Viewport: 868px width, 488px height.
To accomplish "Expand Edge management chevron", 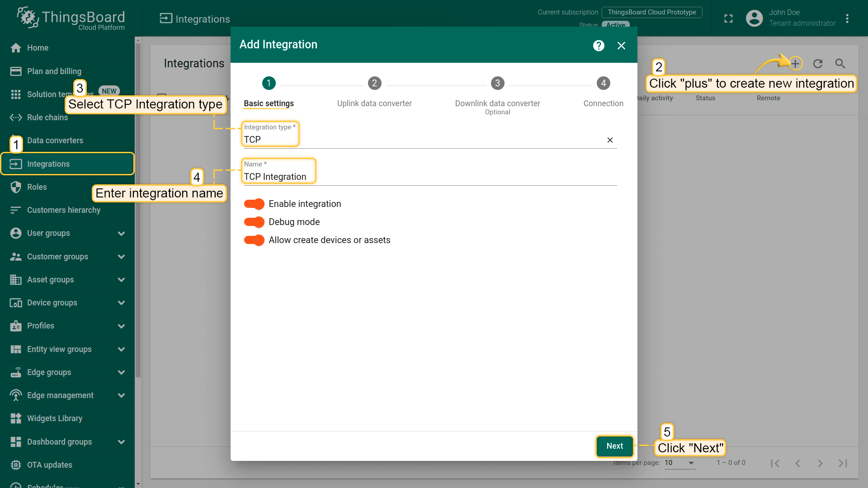I will (x=121, y=395).
